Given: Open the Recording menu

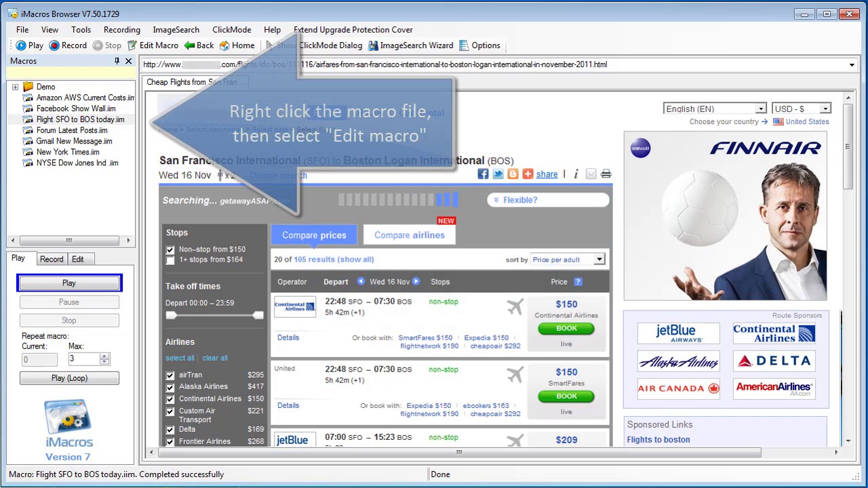Looking at the screenshot, I should click(122, 30).
